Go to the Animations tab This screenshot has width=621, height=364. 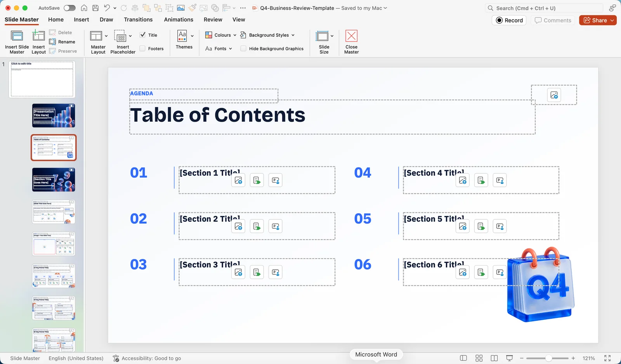(x=179, y=19)
